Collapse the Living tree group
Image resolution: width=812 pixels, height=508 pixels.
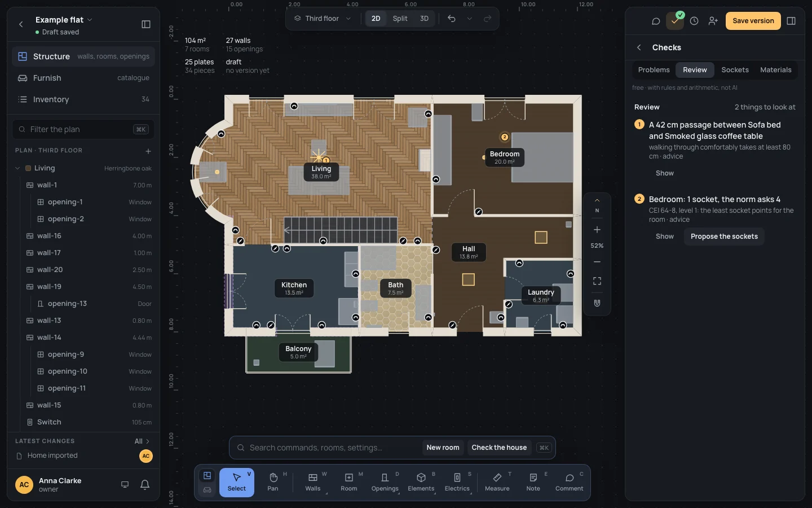[x=17, y=168]
